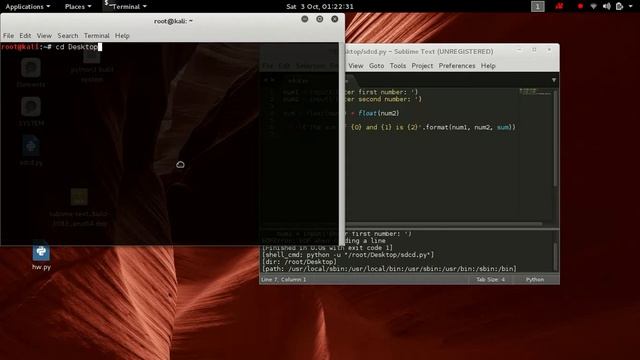Select the hw.py desktop file icon
Screen dimensions: 640x360
point(41,256)
